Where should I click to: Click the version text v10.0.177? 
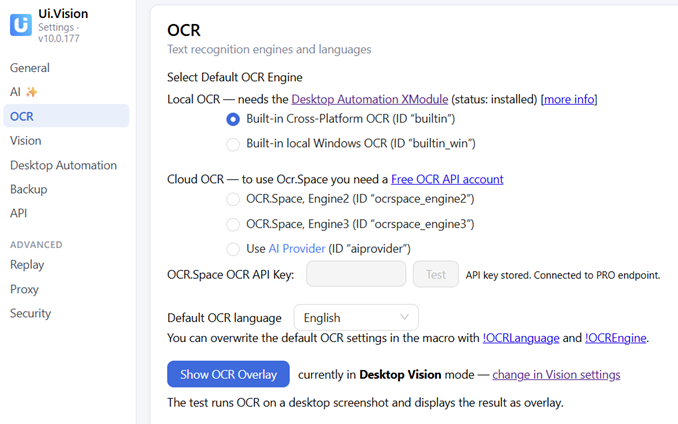click(x=59, y=38)
